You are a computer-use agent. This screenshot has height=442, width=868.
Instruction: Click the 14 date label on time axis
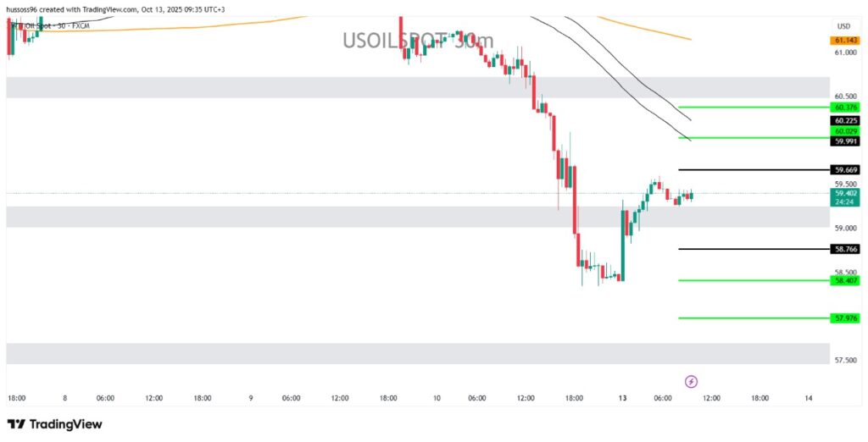808,398
